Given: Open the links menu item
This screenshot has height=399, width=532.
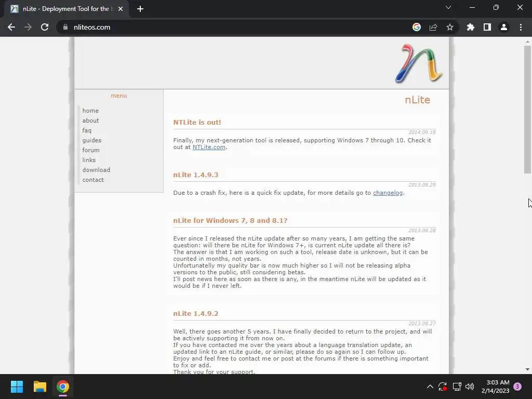Looking at the screenshot, I should pyautogui.click(x=89, y=160).
